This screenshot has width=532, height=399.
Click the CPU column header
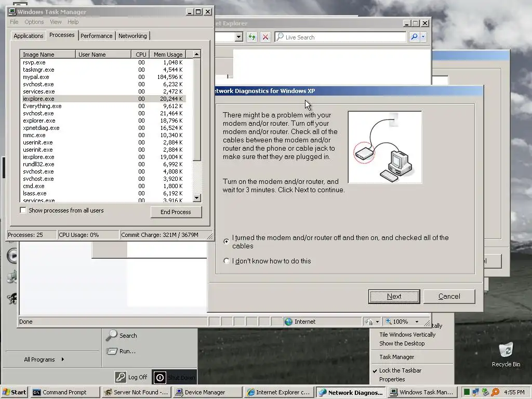tap(140, 54)
